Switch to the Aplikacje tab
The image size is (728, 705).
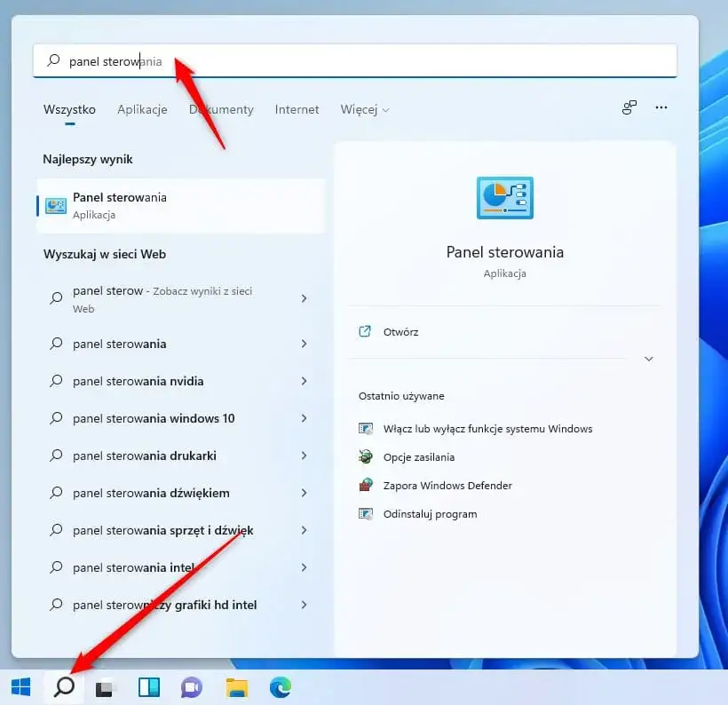pyautogui.click(x=142, y=109)
